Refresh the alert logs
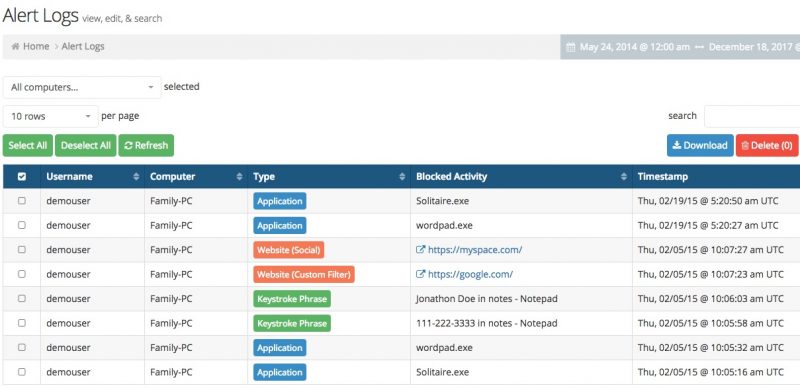Screen dimensions: 800x388 click(x=146, y=146)
